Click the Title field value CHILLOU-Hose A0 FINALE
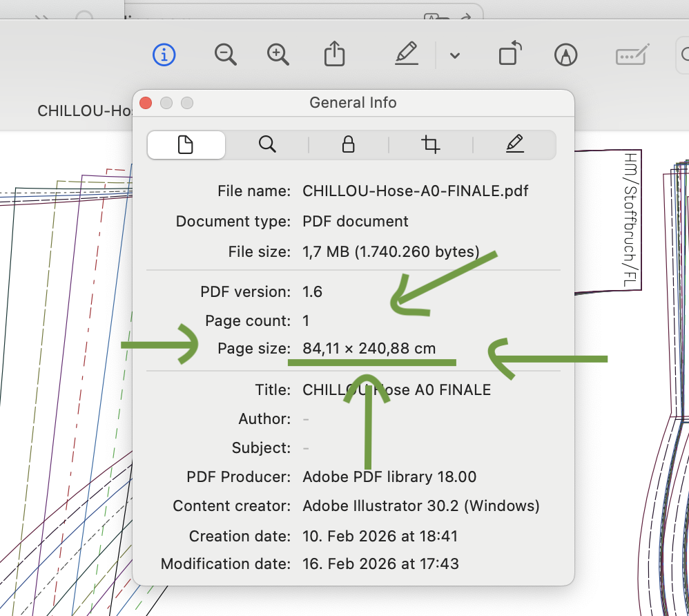The image size is (689, 616). [x=396, y=390]
